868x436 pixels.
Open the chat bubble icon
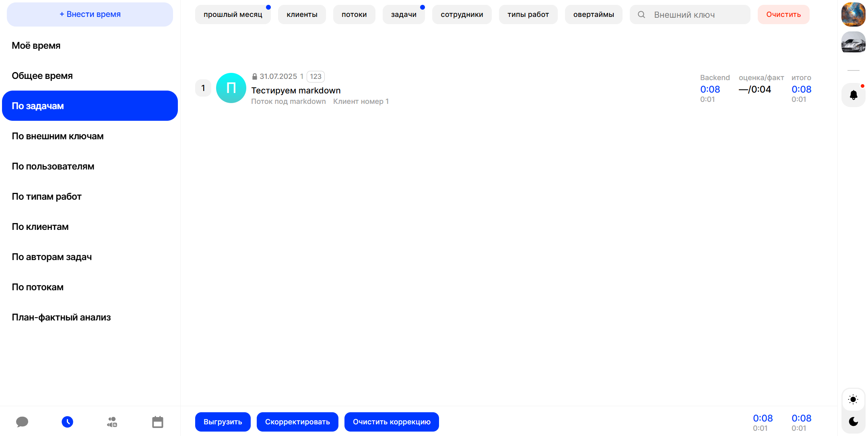pyautogui.click(x=22, y=422)
